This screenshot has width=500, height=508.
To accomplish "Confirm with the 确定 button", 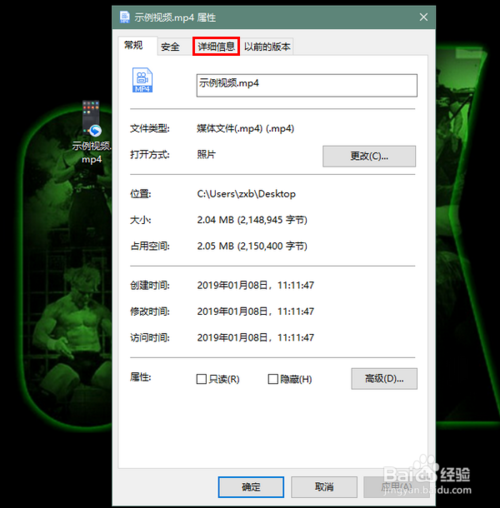I will tap(251, 487).
